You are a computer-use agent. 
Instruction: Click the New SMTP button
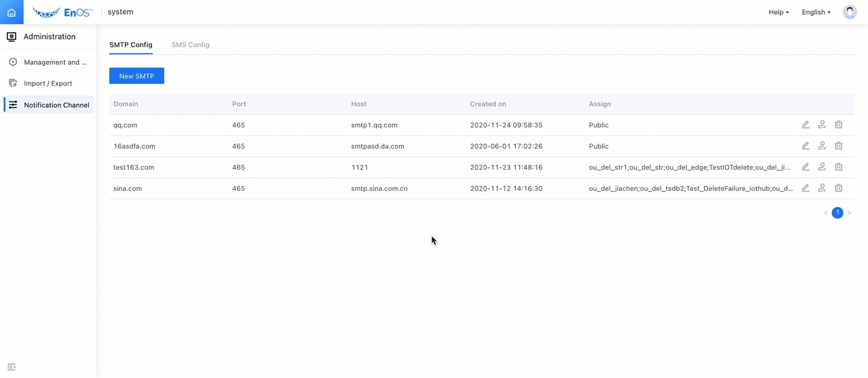[136, 76]
